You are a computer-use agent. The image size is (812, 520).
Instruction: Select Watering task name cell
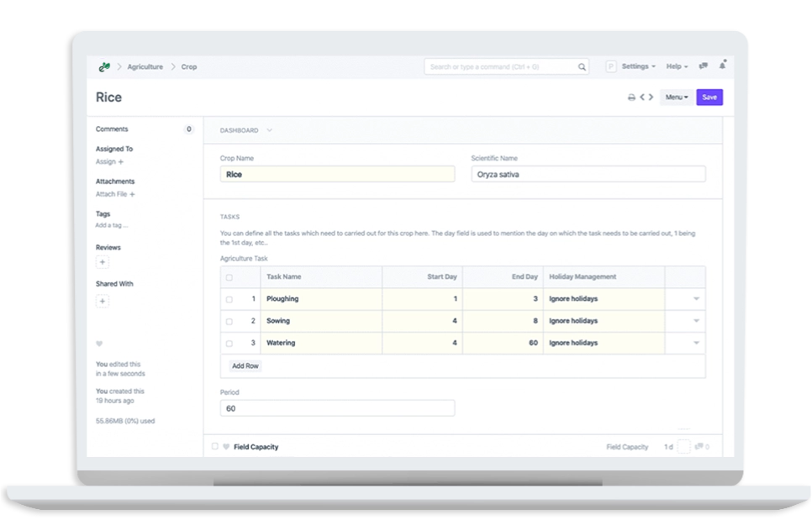click(x=322, y=343)
